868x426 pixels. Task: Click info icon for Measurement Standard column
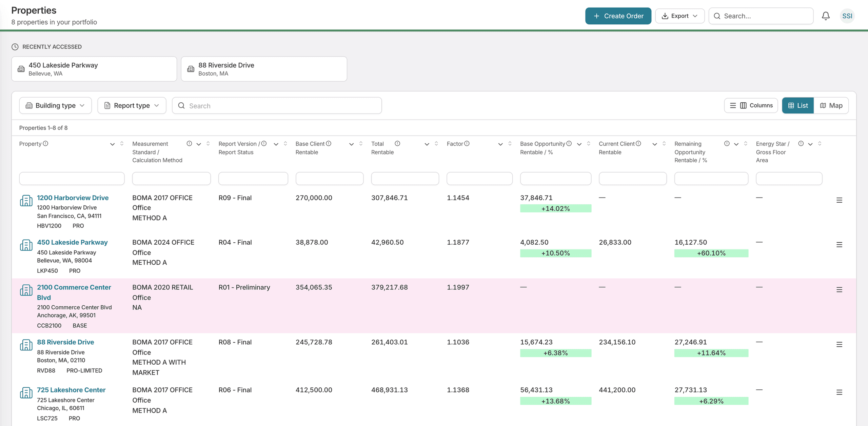click(x=189, y=144)
